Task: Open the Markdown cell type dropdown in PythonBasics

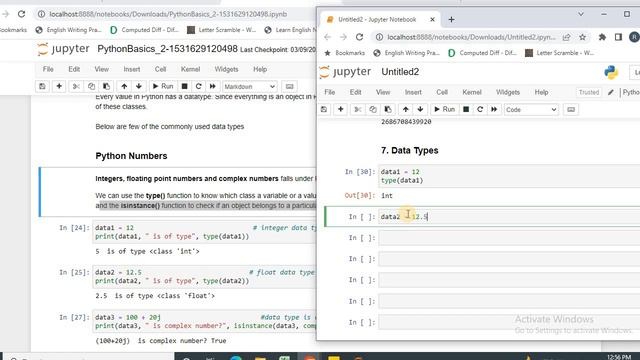Action: click(249, 87)
